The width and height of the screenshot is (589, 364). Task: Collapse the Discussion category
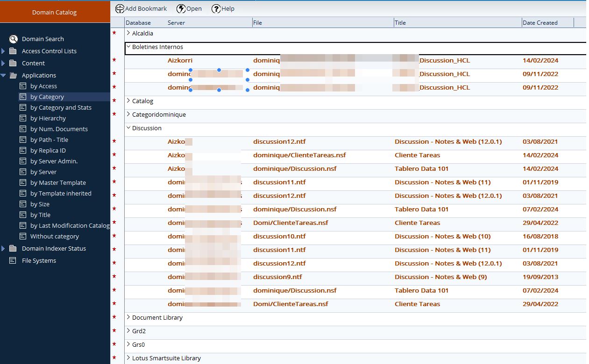(128, 128)
